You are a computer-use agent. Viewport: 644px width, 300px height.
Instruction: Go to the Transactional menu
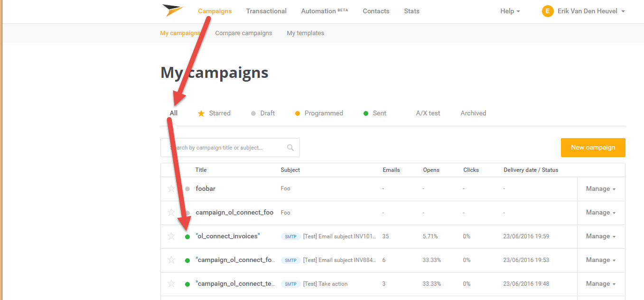[x=266, y=11]
